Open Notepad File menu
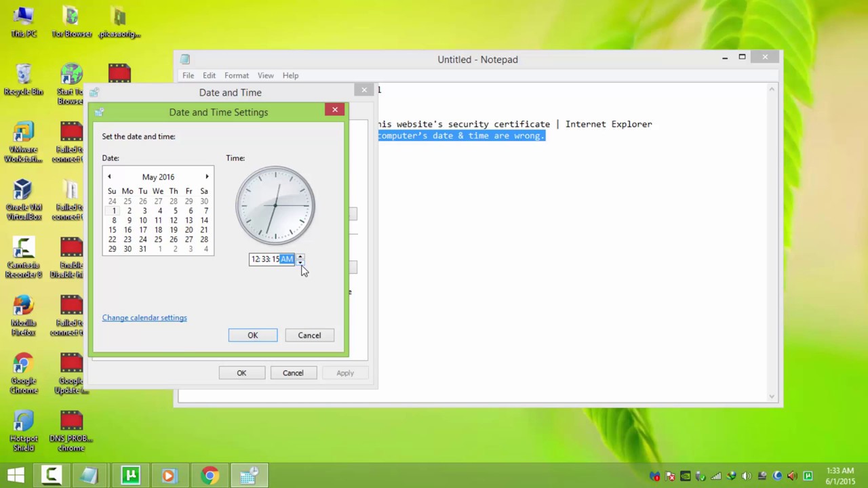This screenshot has width=868, height=488. [188, 75]
